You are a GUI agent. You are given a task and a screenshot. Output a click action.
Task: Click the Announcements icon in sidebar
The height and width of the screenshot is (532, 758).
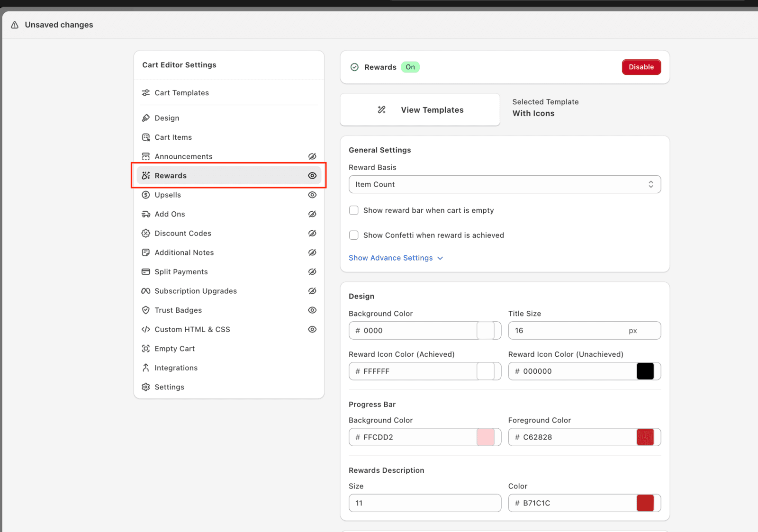146,156
